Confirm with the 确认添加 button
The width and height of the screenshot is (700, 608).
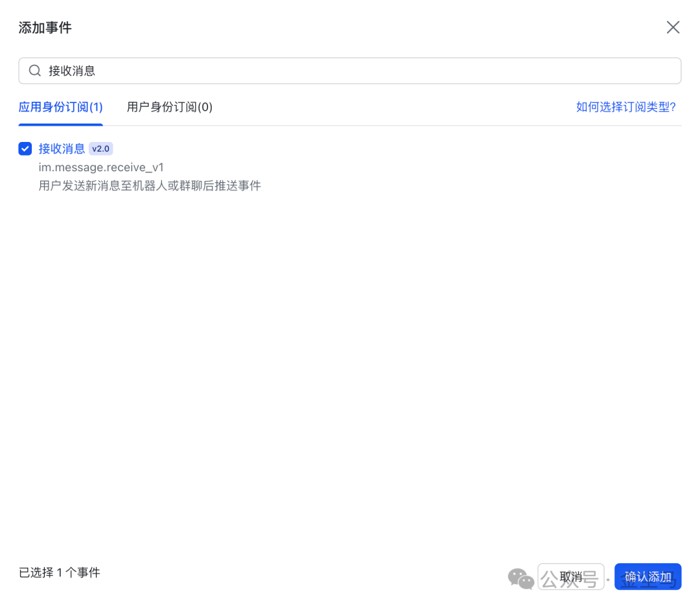tap(647, 576)
